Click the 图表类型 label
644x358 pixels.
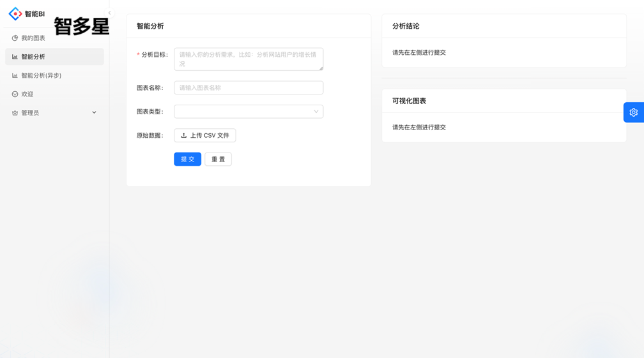[150, 112]
